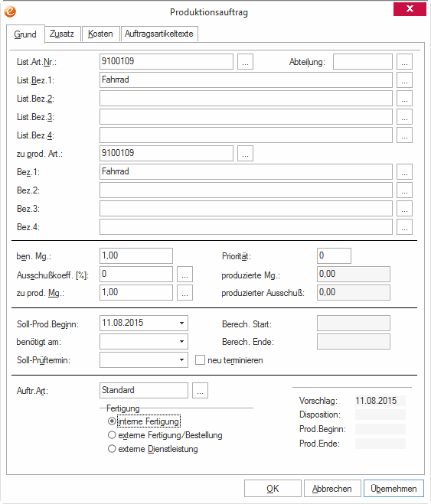Click the ellipsis button for Bez.3
The image size is (431, 504).
(x=404, y=209)
